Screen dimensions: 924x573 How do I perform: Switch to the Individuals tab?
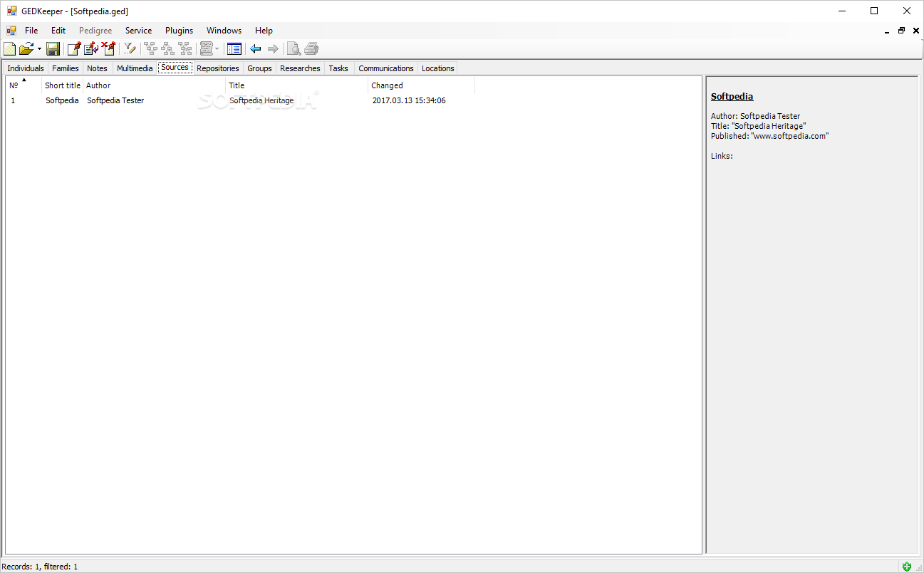(26, 68)
